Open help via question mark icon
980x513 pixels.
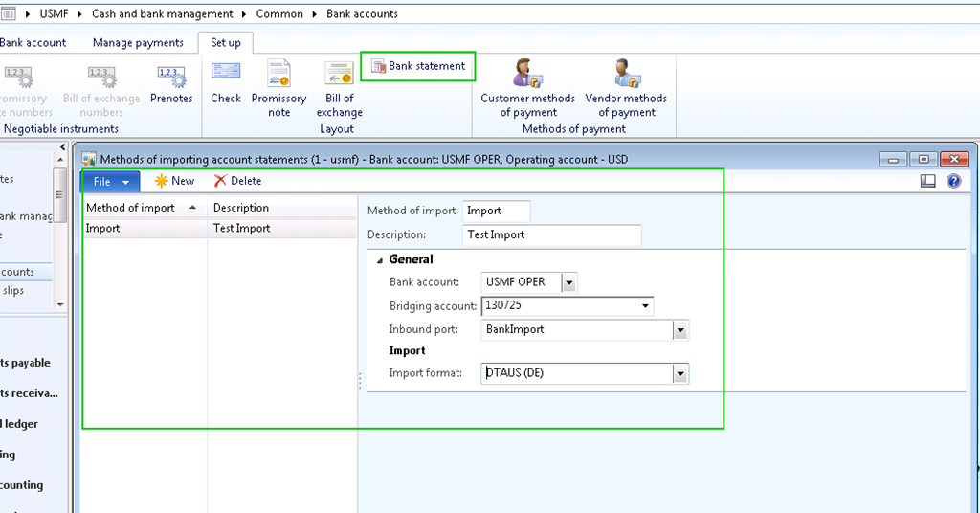[x=953, y=181]
